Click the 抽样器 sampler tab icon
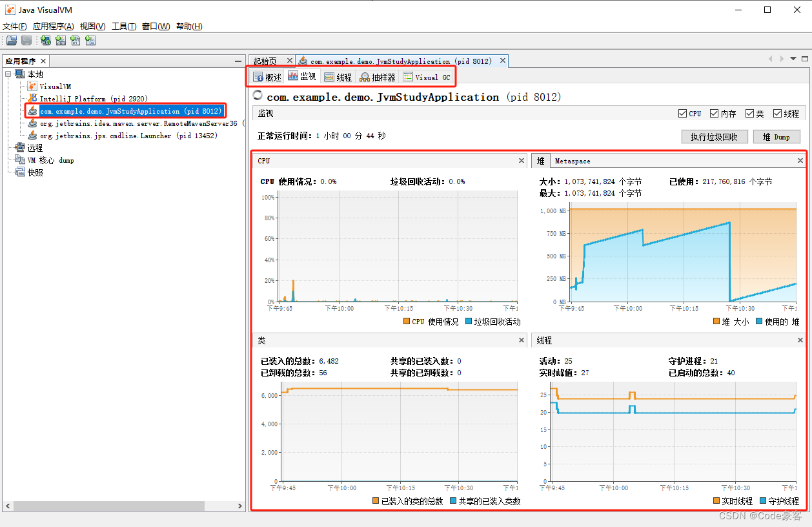The height and width of the screenshot is (527, 812). click(365, 77)
